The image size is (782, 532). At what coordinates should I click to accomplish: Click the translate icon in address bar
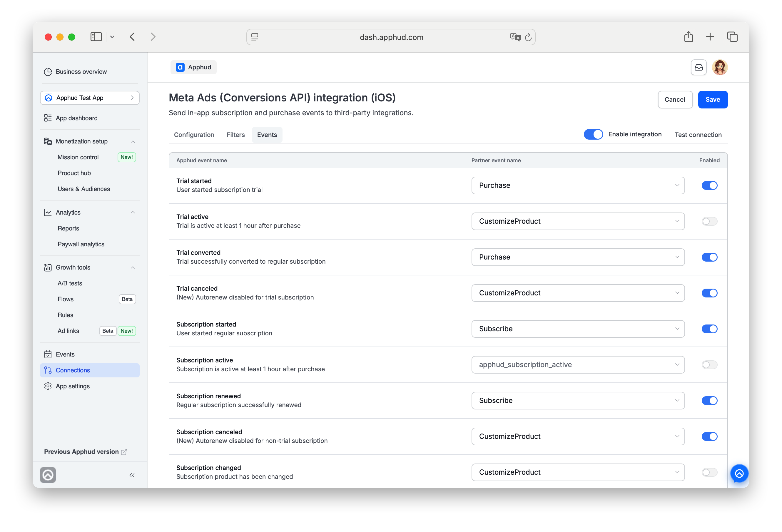(515, 37)
